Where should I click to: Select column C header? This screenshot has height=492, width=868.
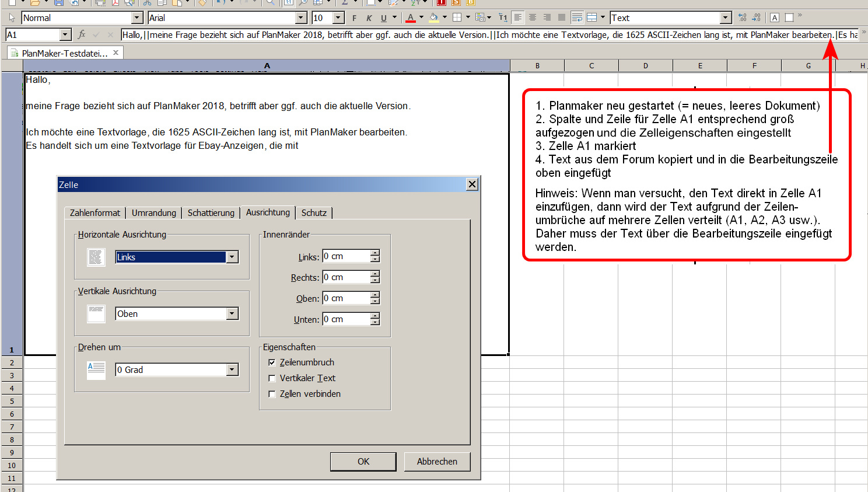[591, 65]
